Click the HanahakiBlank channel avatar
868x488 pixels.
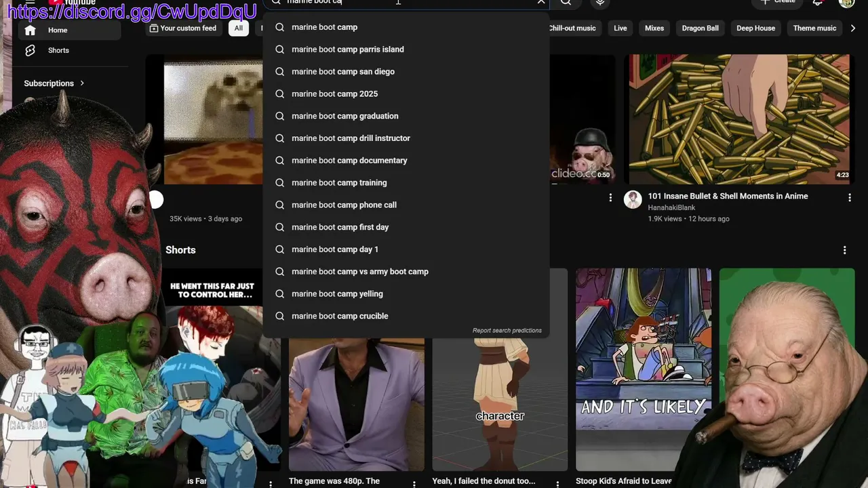(x=633, y=199)
